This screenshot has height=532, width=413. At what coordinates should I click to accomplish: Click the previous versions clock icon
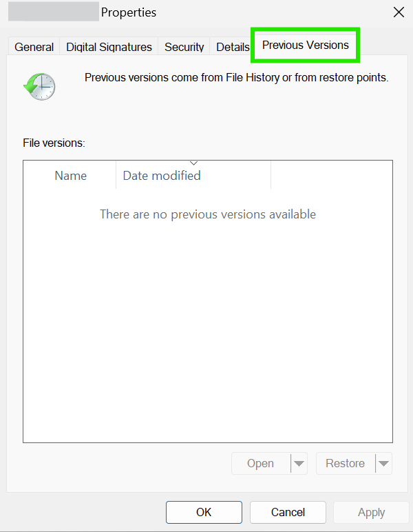click(39, 86)
